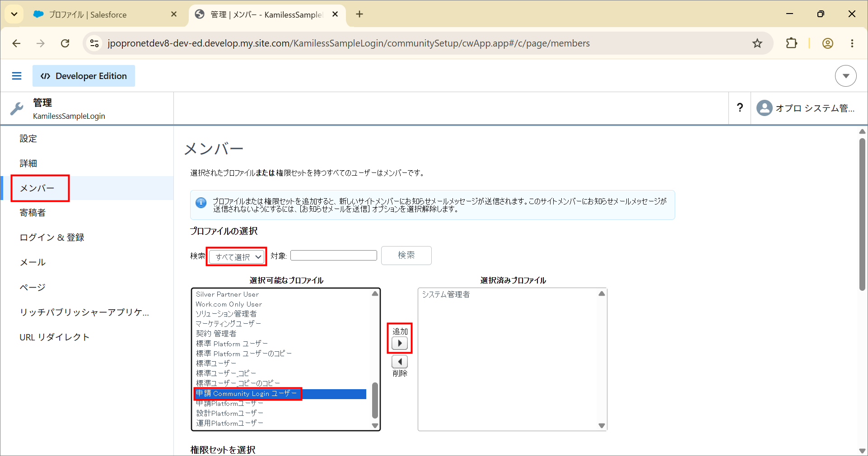Reload the page
The image size is (868, 456).
65,43
